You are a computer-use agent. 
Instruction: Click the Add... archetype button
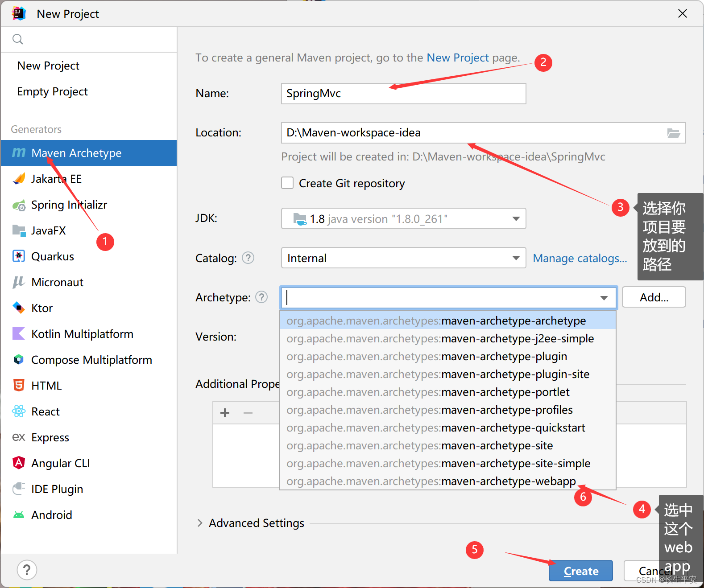(654, 297)
